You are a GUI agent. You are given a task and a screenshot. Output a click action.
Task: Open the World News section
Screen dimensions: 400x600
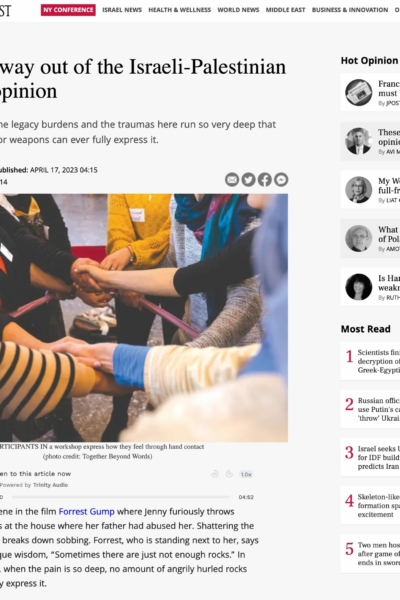[238, 10]
